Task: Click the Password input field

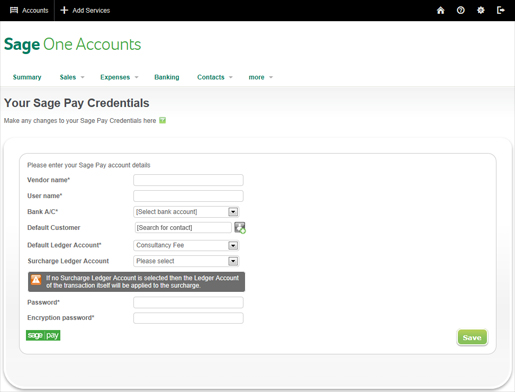Action: point(188,302)
